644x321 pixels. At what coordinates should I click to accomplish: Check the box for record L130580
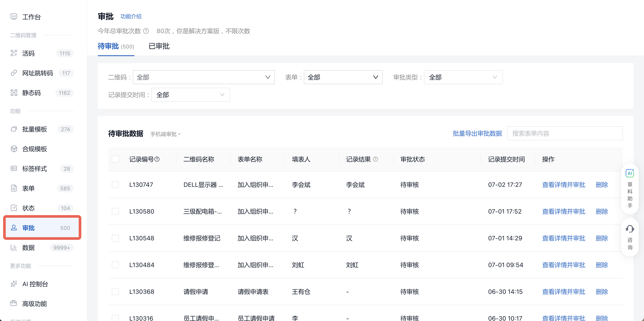[115, 212]
